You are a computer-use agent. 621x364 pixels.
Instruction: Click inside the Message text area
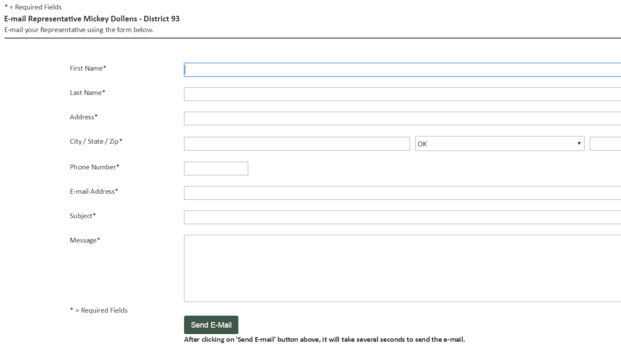point(402,268)
